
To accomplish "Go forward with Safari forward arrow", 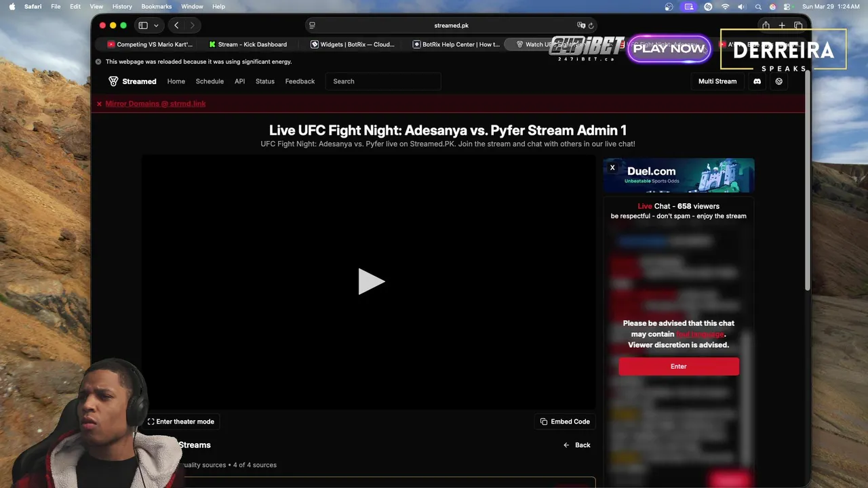I will (192, 26).
